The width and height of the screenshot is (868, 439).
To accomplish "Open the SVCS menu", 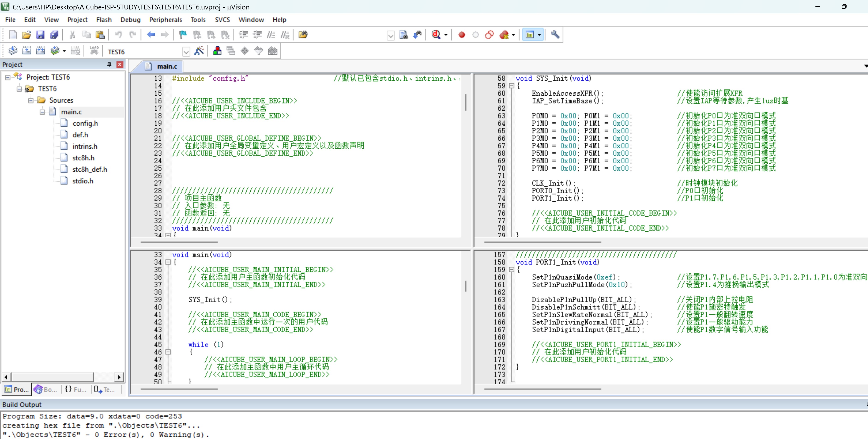I will [222, 20].
